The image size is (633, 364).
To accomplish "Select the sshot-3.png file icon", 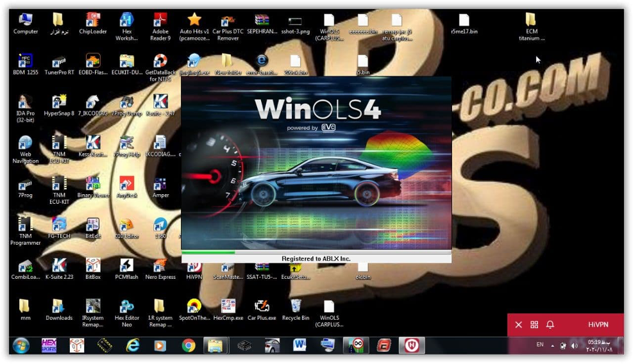I will click(296, 24).
